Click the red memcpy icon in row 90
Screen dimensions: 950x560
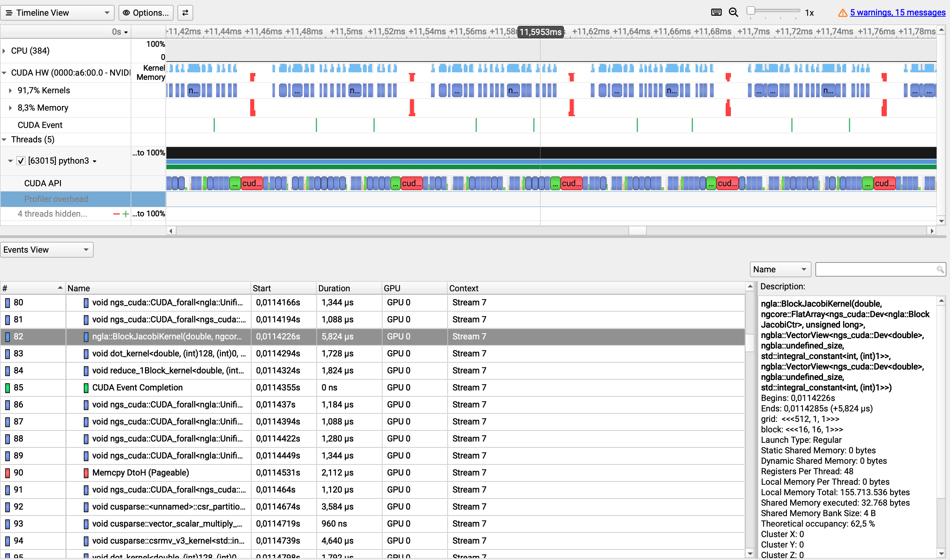pyautogui.click(x=7, y=473)
